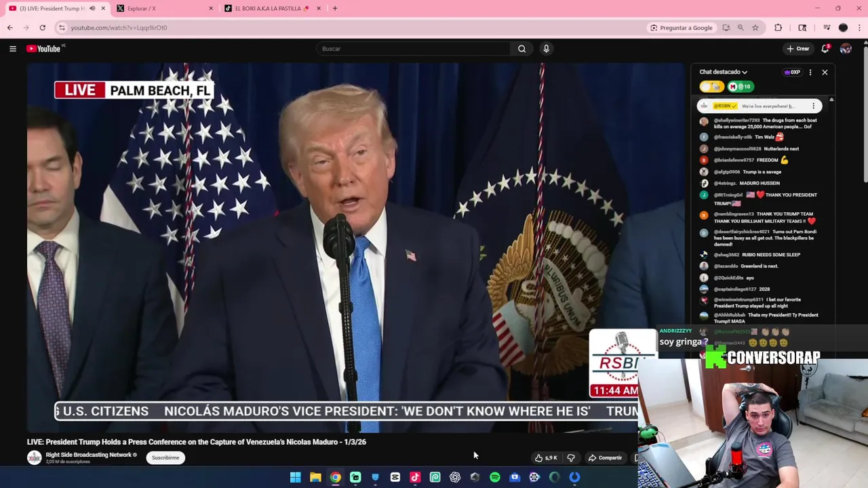Open new browser tab
Screen dimensions: 868x488
(x=334, y=8)
